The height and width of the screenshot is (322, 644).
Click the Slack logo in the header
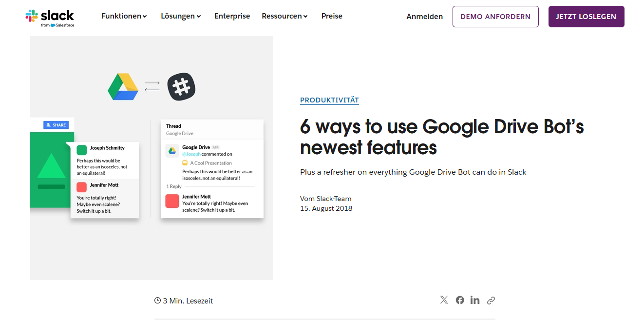50,17
